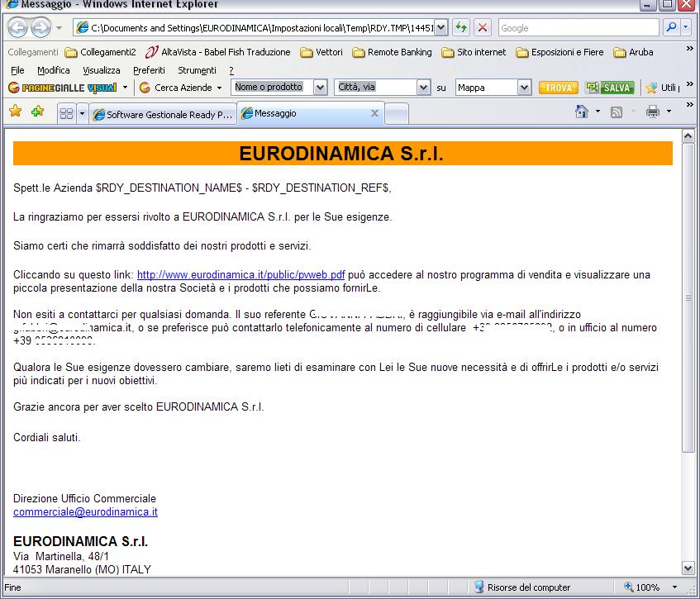Open the Remote Banking folder
700x599 pixels.
[392, 52]
